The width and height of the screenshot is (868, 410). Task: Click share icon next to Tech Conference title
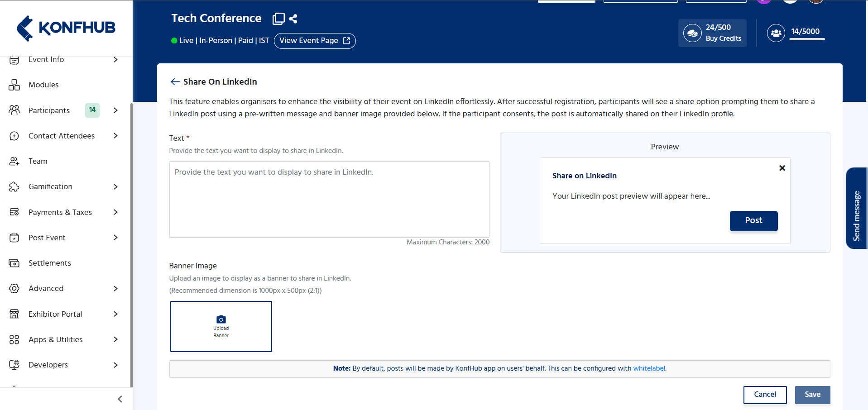293,19
